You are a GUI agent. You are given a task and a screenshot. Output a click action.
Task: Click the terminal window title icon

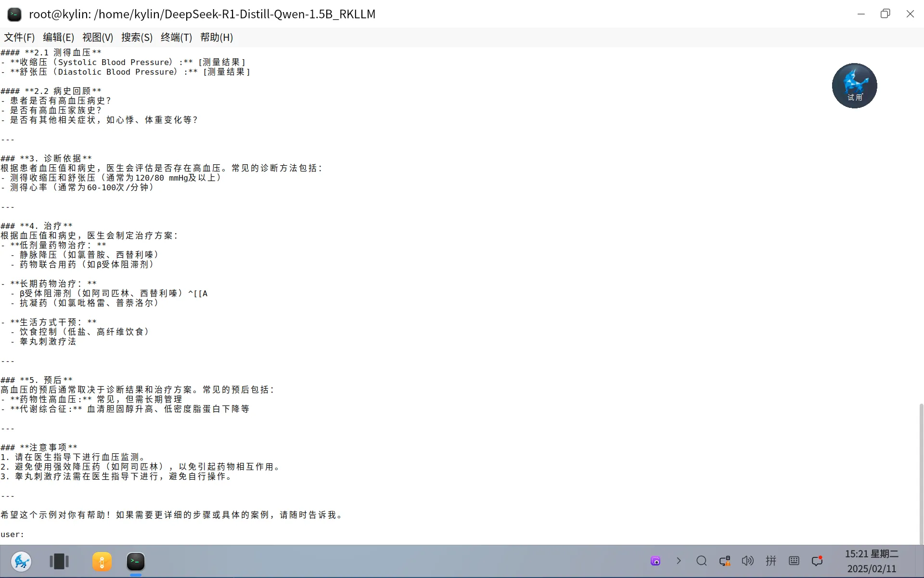click(14, 14)
